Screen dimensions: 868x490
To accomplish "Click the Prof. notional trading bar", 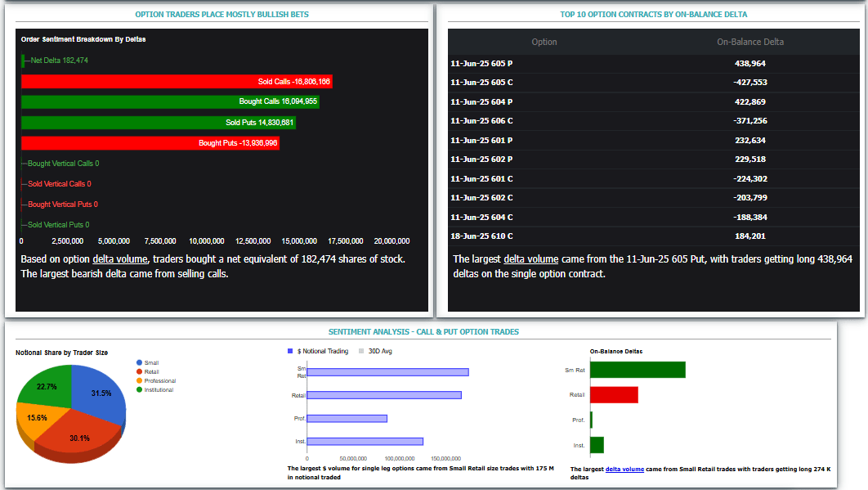I will pyautogui.click(x=347, y=419).
